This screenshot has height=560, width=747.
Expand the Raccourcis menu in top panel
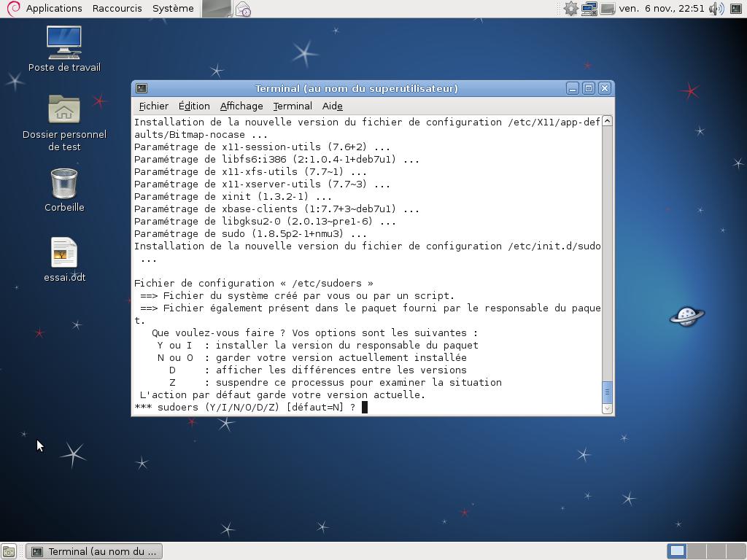117,9
